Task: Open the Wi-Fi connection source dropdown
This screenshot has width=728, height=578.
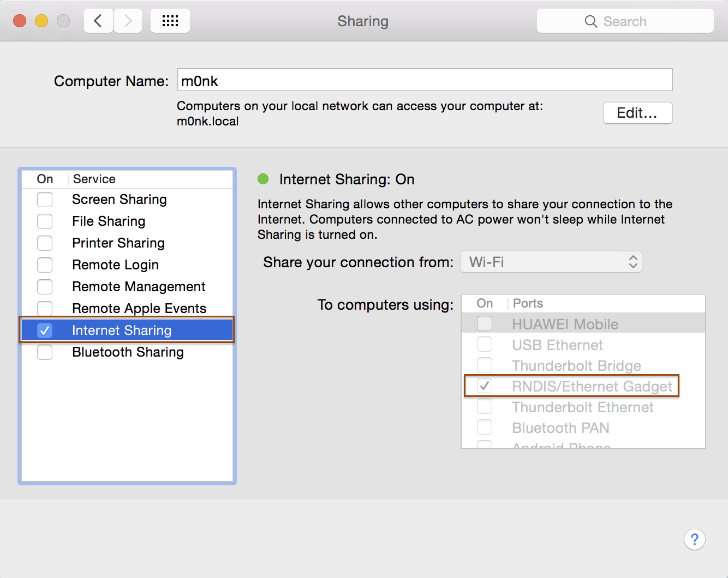Action: tap(551, 262)
